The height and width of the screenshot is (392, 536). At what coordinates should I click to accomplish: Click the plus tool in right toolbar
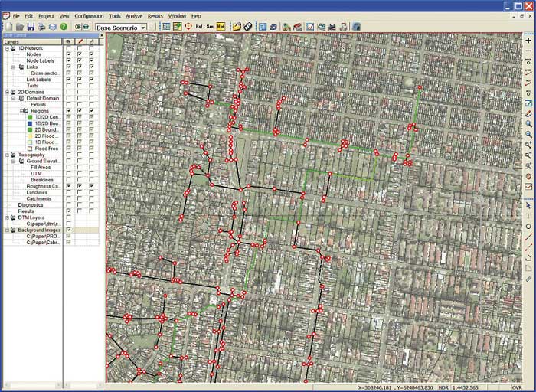point(528,41)
